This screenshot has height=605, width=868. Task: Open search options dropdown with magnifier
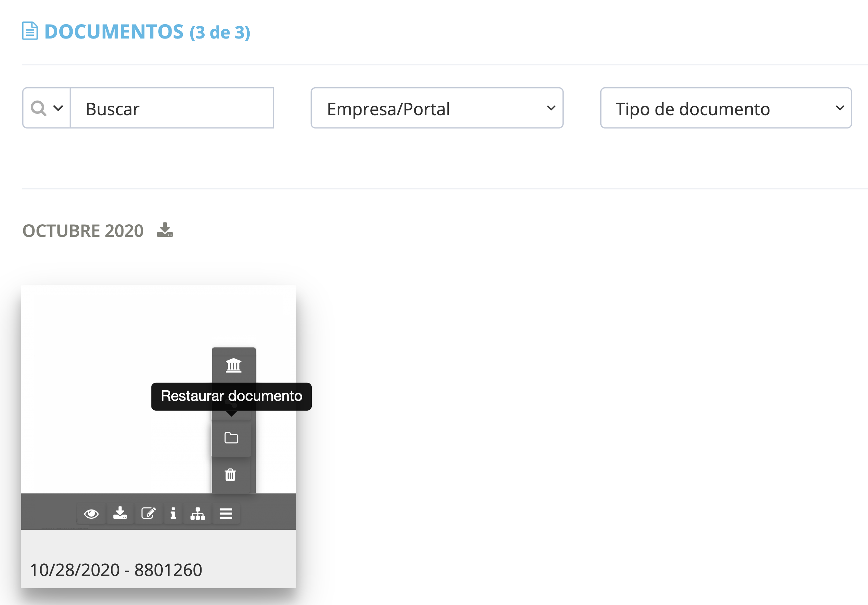click(46, 108)
